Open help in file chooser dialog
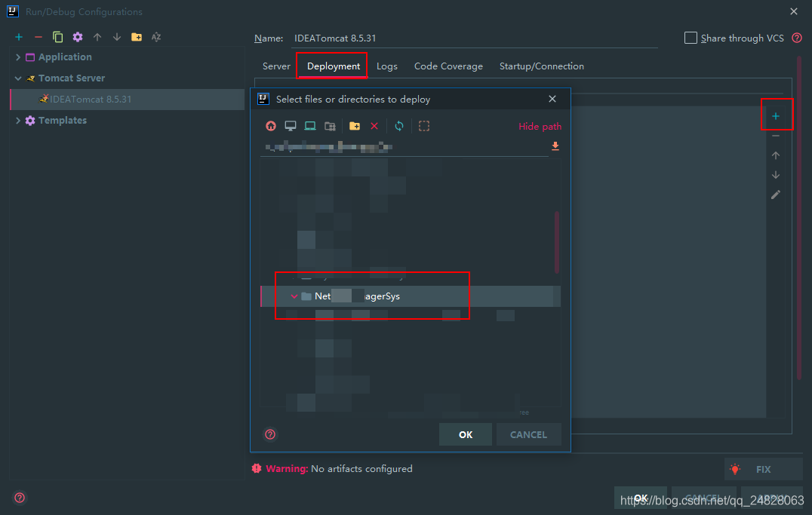Screen dimensions: 812x515 tap(270, 434)
